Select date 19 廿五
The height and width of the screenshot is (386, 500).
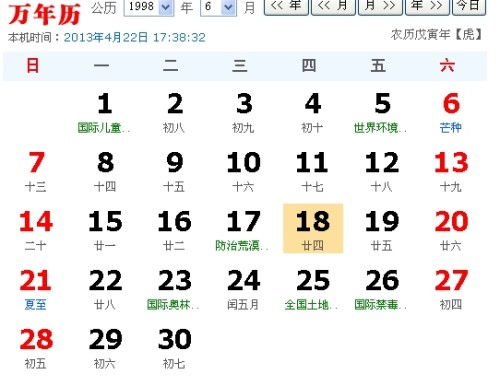[x=382, y=231]
